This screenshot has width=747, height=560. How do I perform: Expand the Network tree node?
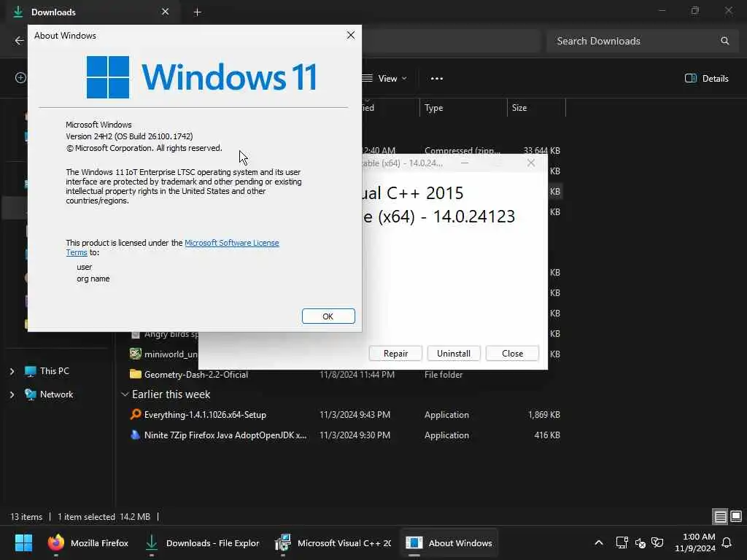(12, 394)
